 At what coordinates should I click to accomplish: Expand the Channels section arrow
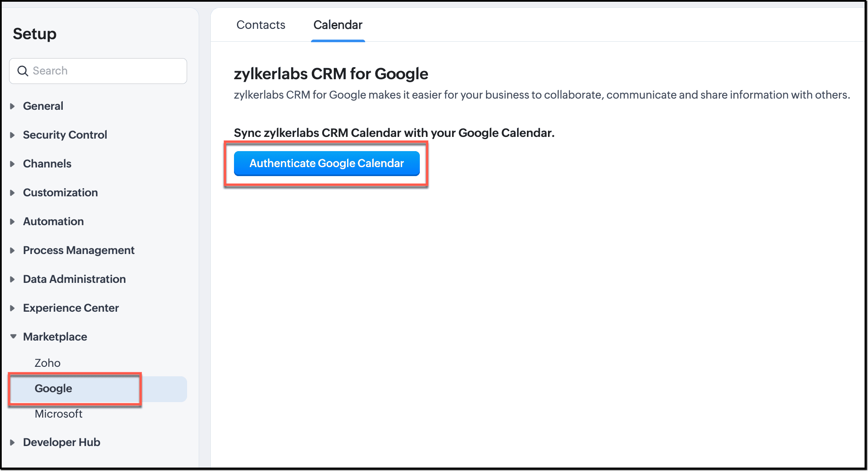coord(12,164)
